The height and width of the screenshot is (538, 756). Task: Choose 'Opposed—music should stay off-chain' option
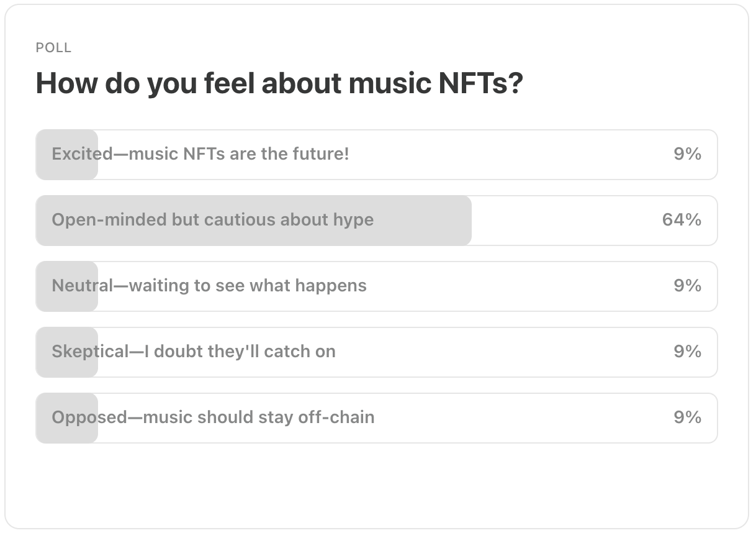[376, 417]
